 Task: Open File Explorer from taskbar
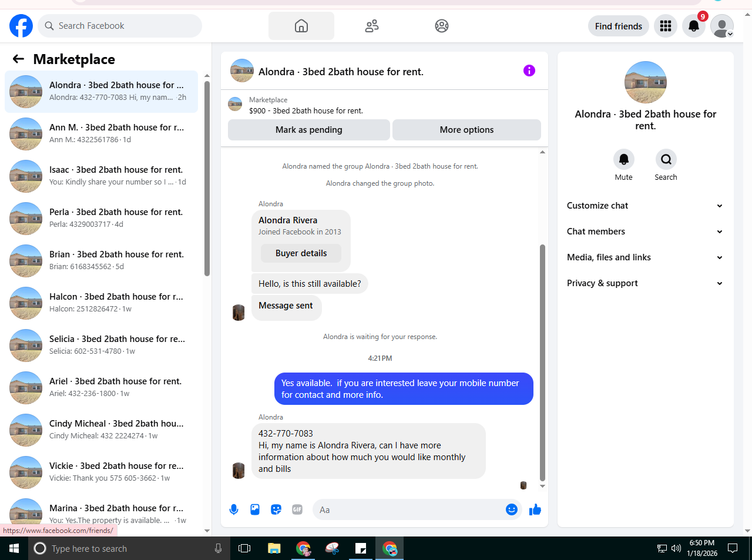click(274, 548)
